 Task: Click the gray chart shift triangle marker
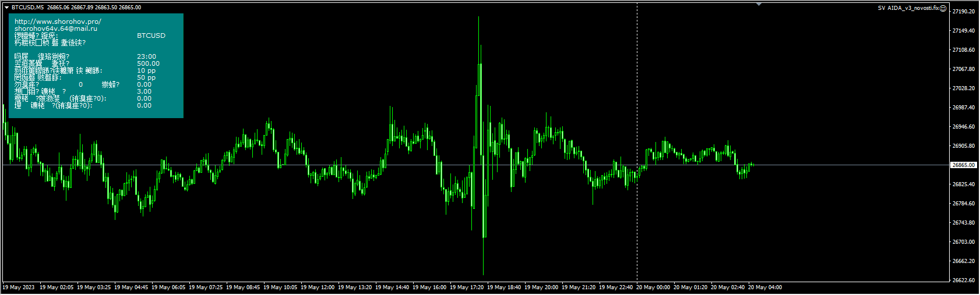coord(759,5)
